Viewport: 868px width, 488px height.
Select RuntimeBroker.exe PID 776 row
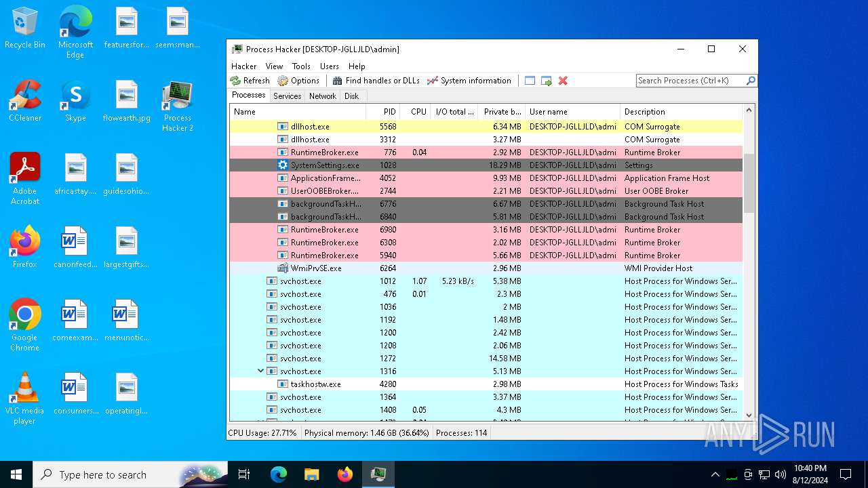coord(486,152)
